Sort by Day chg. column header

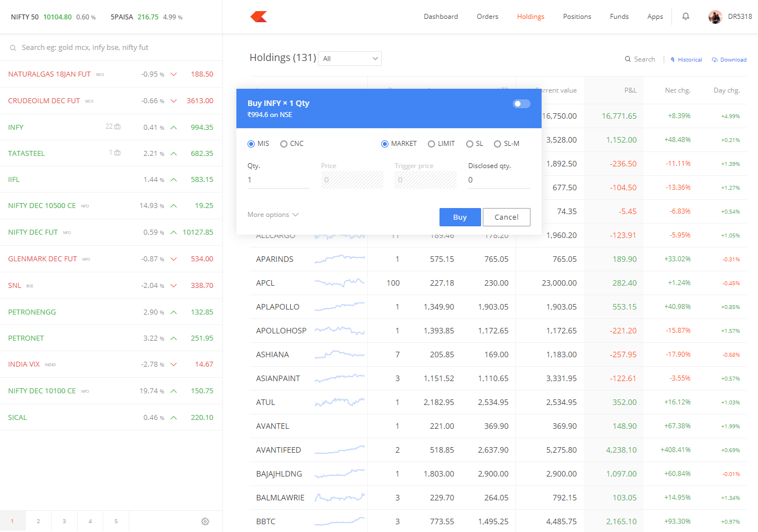click(x=726, y=90)
